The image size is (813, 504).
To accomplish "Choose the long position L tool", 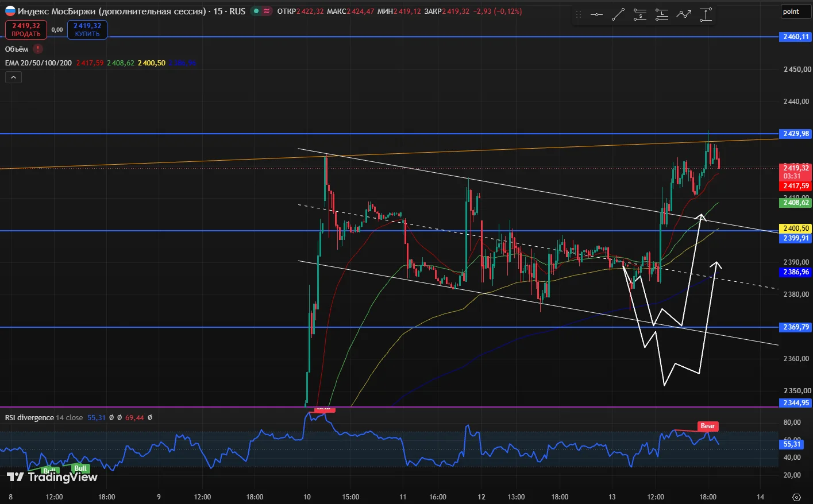I will (x=662, y=15).
